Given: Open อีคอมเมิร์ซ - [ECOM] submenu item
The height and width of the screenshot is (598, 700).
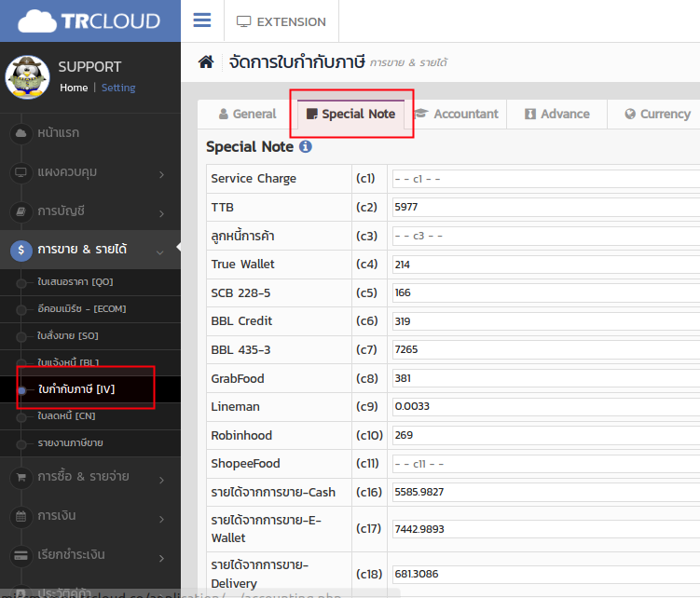Looking at the screenshot, I should click(x=82, y=309).
